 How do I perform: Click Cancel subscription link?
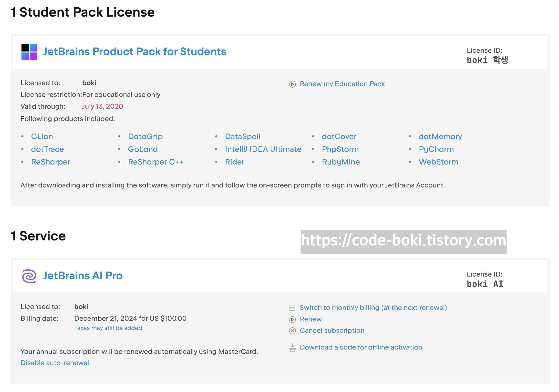(x=332, y=330)
